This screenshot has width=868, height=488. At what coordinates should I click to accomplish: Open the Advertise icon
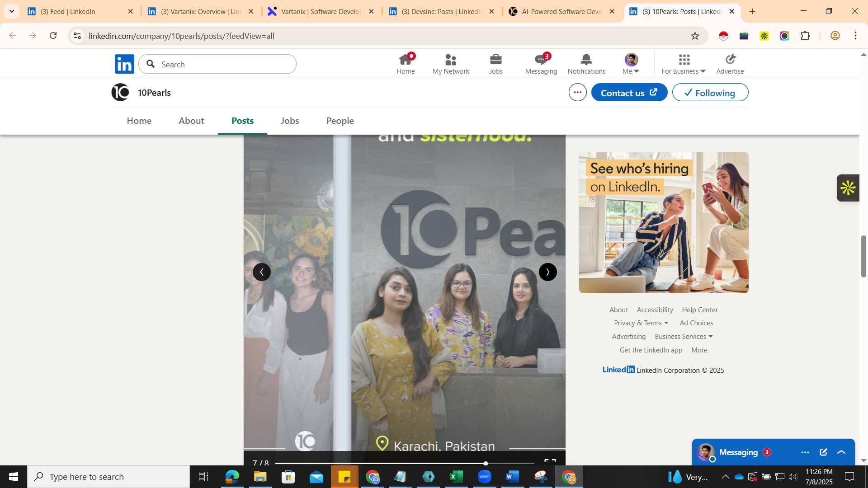[x=730, y=64]
